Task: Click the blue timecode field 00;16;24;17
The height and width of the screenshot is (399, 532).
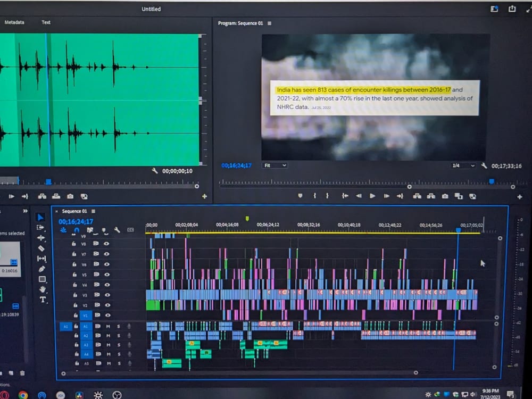Action: pyautogui.click(x=75, y=221)
